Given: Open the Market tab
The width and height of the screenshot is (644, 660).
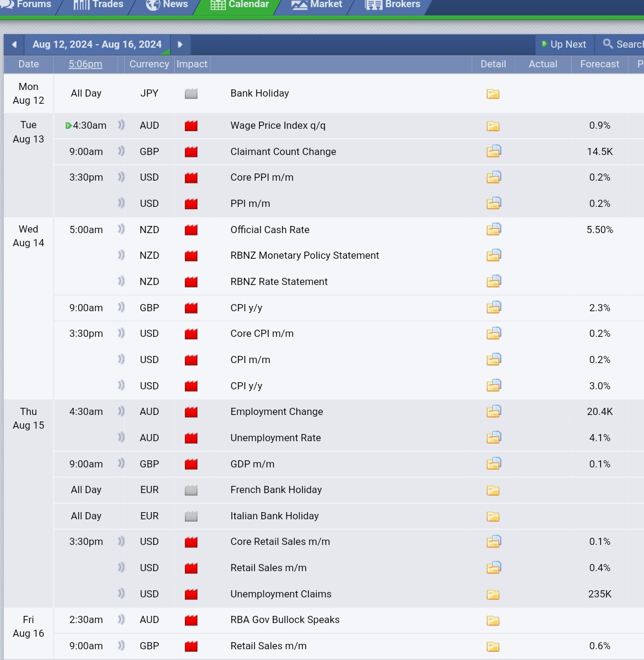Looking at the screenshot, I should pos(317,5).
